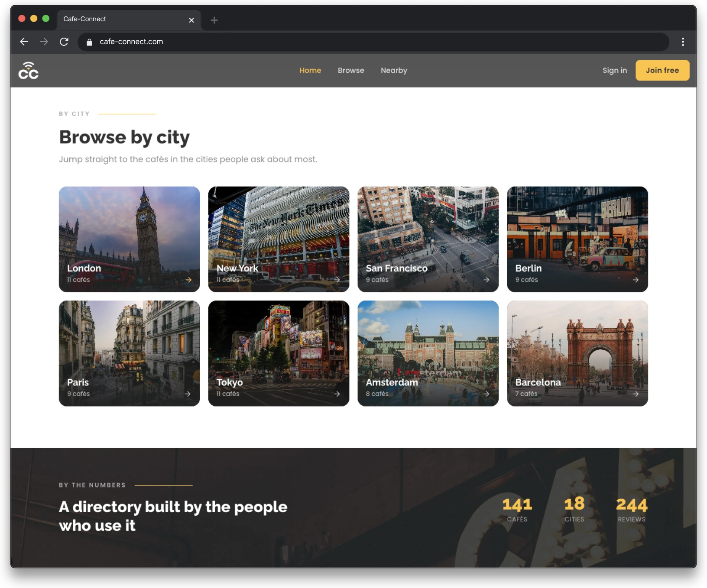707x588 pixels.
Task: Open the San Francisco photo card
Action: tap(428, 239)
